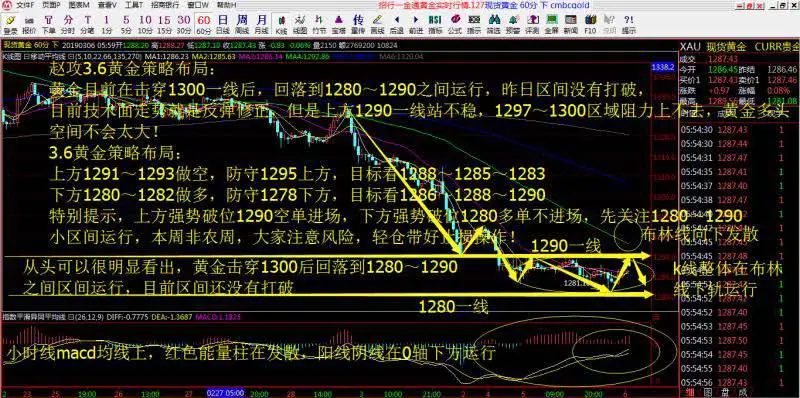Open the 报价 quotes toolbar icon
Image resolution: width=800 pixels, height=398 pixels.
(x=30, y=23)
